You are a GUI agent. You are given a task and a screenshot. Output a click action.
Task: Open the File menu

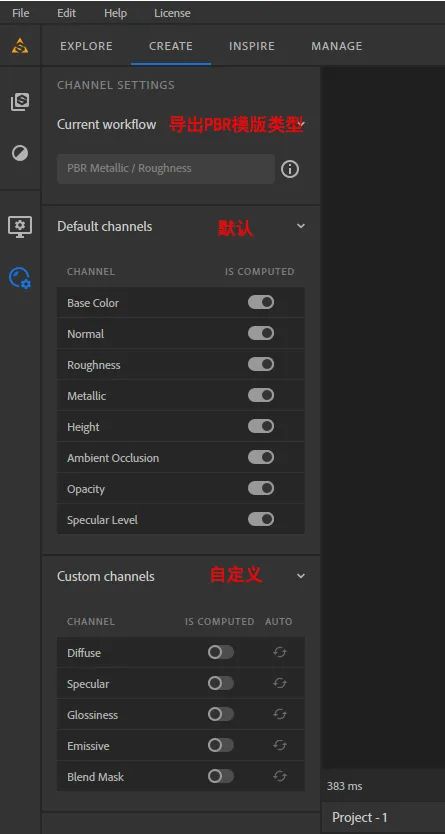tap(21, 13)
